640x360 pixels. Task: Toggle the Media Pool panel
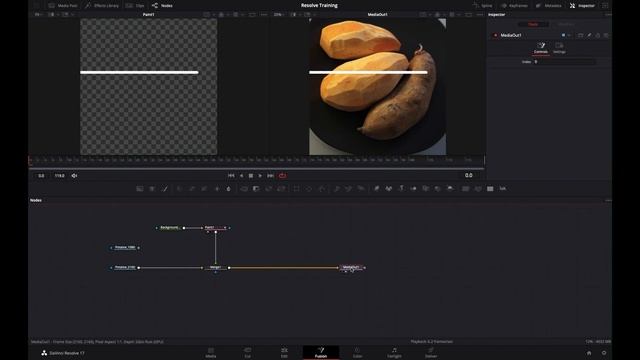coord(63,6)
